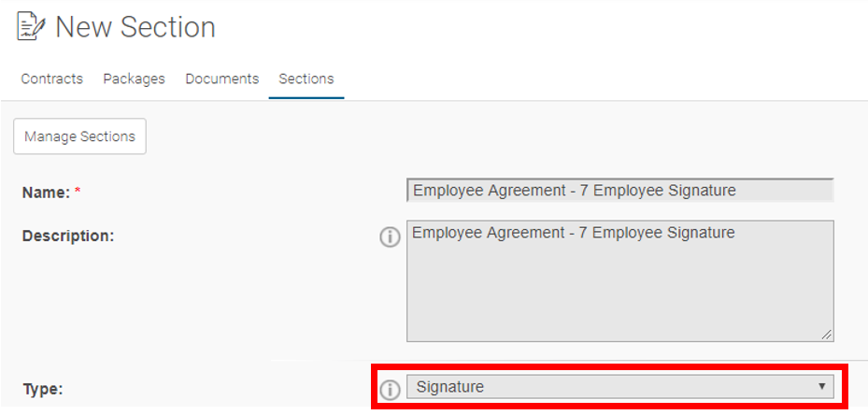The width and height of the screenshot is (868, 415).
Task: Click the info icon beside Type
Action: pos(390,390)
